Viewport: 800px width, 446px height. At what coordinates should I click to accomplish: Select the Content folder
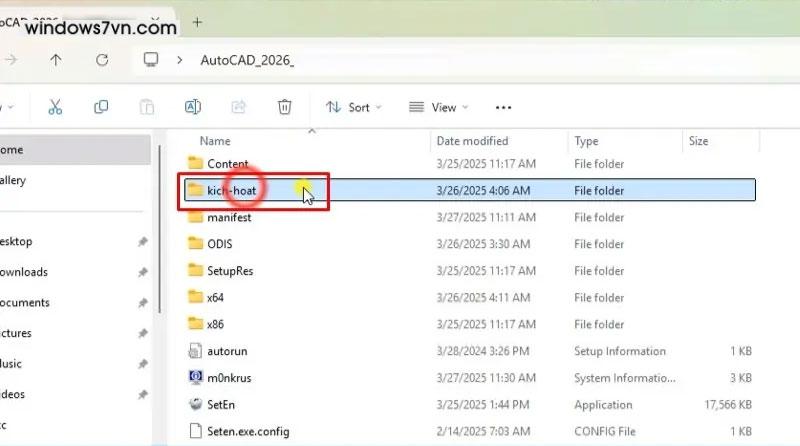[x=227, y=163]
